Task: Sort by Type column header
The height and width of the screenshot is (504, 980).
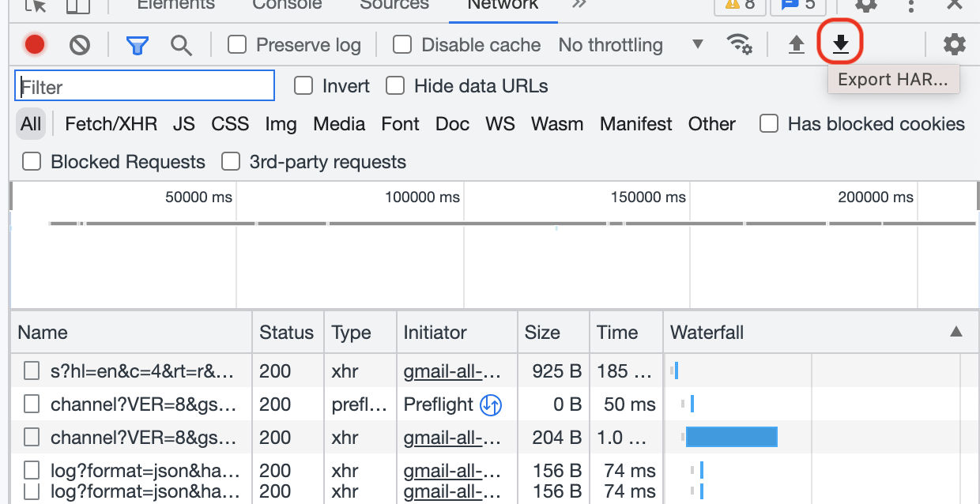Action: click(360, 332)
